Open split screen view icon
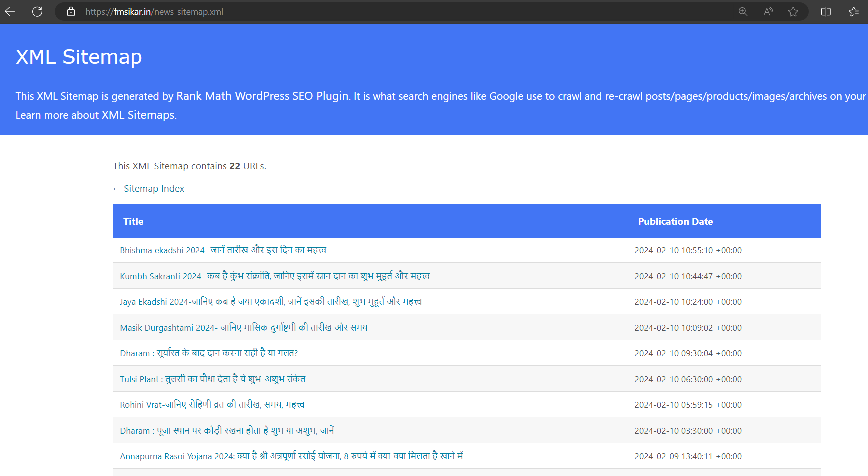 (x=826, y=11)
